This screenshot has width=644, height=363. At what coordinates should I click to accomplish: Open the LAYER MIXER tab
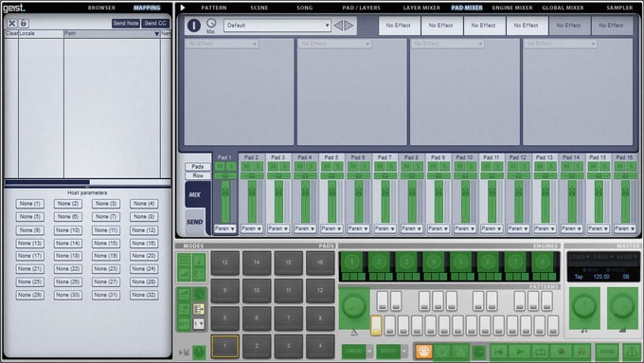(x=421, y=8)
